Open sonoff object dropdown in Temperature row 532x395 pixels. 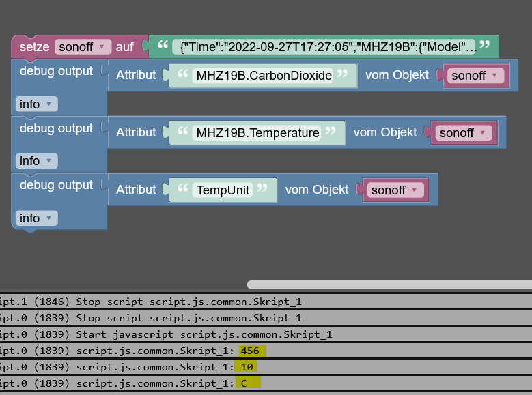463,132
